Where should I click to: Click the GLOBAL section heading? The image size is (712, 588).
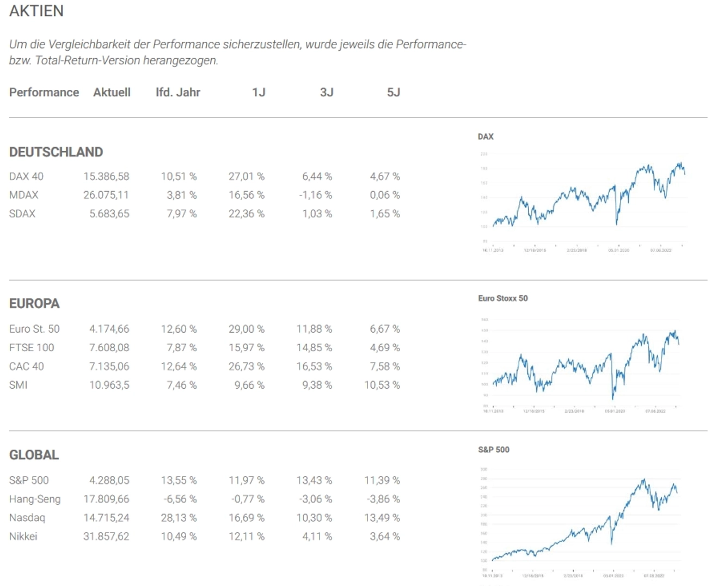click(34, 455)
